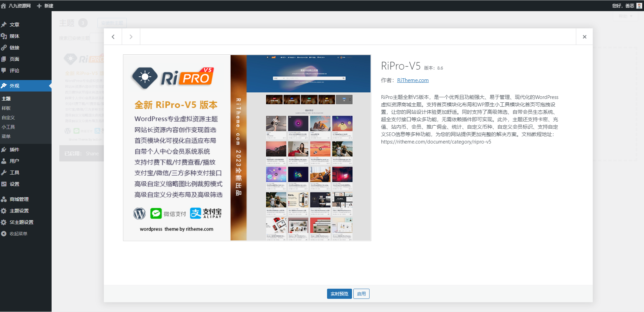Open the 菜单 submenu item
This screenshot has width=644, height=312.
pos(6,136)
